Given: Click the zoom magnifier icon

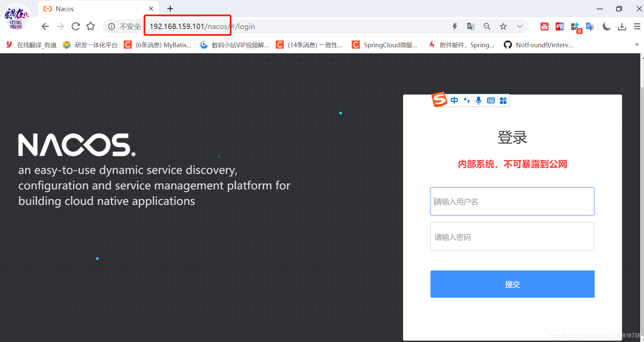Looking at the screenshot, I should tap(487, 26).
